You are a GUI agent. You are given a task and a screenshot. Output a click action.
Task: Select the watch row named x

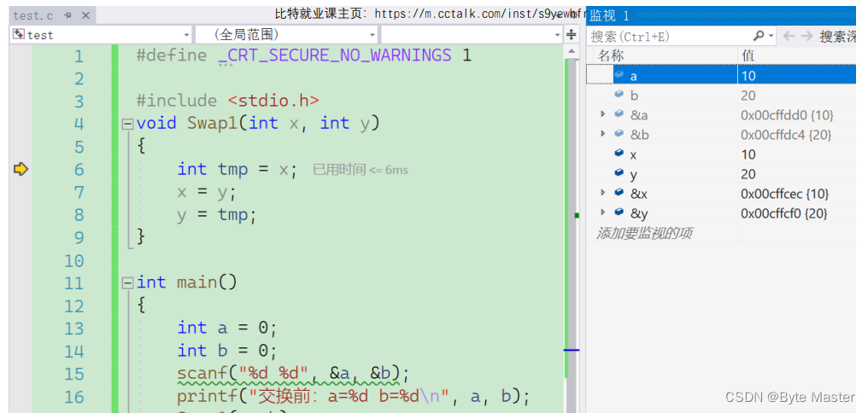721,154
